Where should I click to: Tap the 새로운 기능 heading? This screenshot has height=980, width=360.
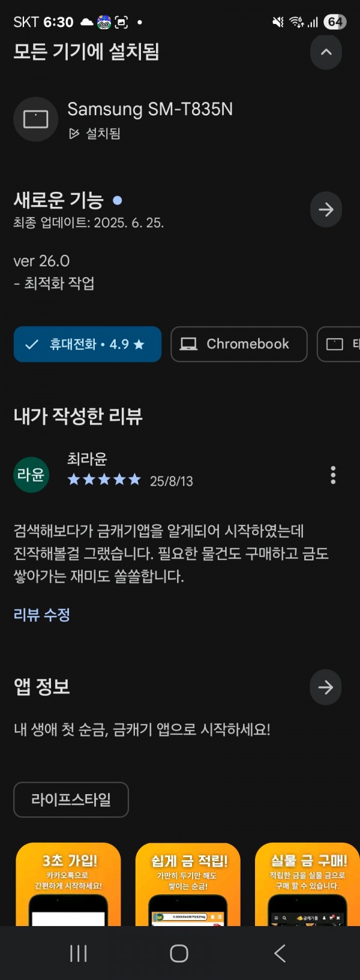[x=59, y=200]
